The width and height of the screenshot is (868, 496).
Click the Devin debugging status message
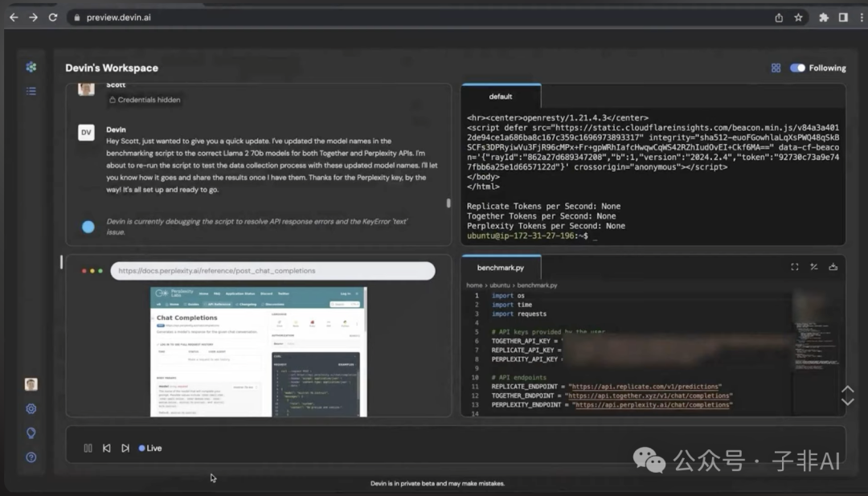click(257, 227)
